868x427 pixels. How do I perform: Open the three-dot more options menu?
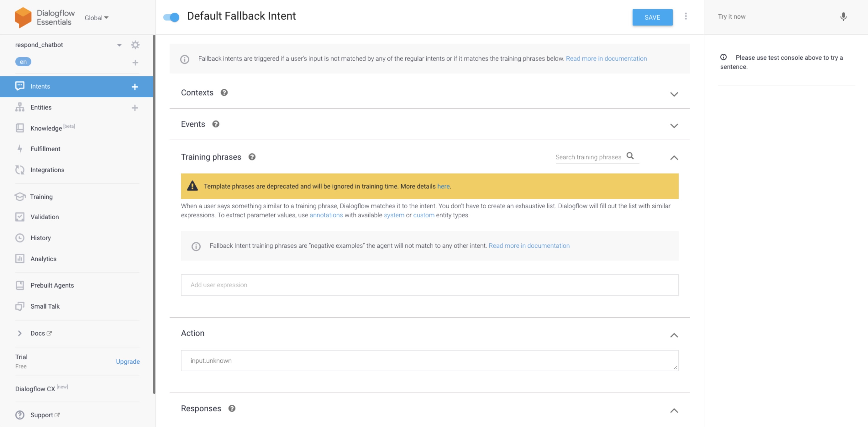pos(685,16)
